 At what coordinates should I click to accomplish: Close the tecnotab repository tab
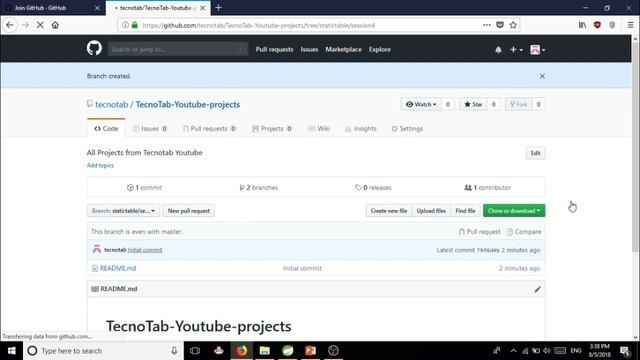[202, 8]
